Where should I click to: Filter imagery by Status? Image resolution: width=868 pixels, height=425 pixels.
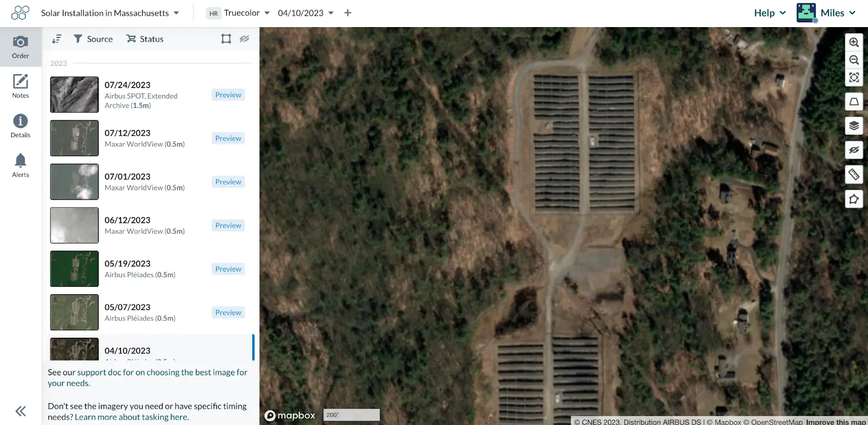[145, 39]
